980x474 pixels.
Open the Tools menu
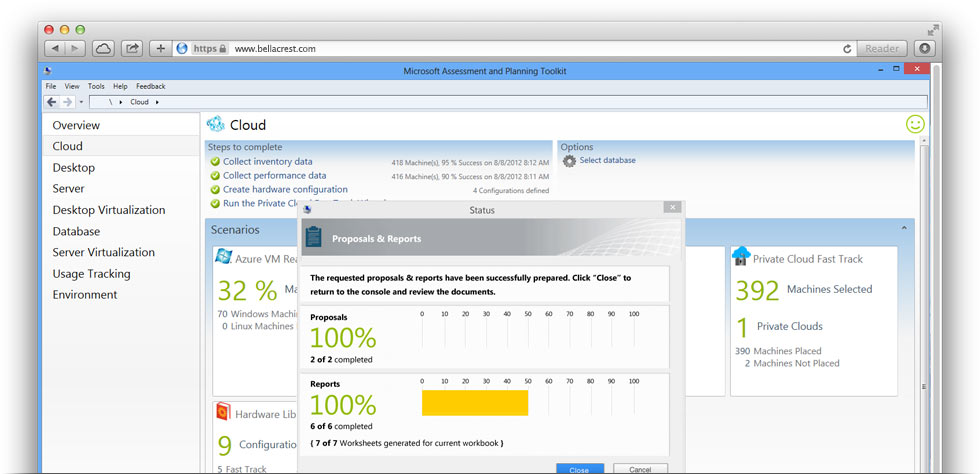pos(96,86)
